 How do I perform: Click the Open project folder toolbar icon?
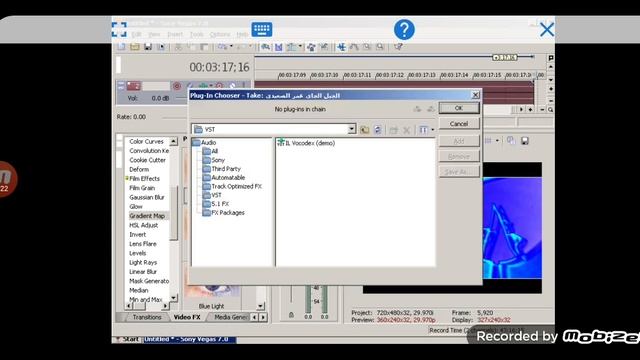pyautogui.click(x=135, y=47)
